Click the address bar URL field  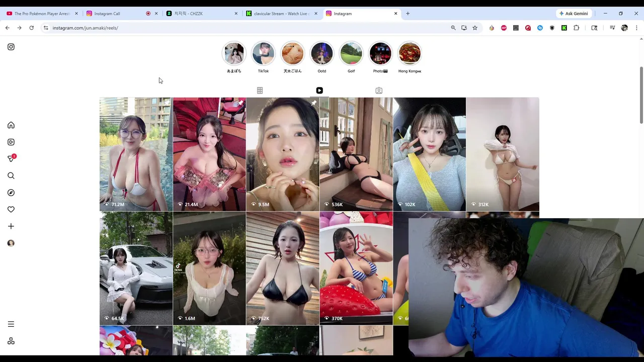click(x=247, y=28)
